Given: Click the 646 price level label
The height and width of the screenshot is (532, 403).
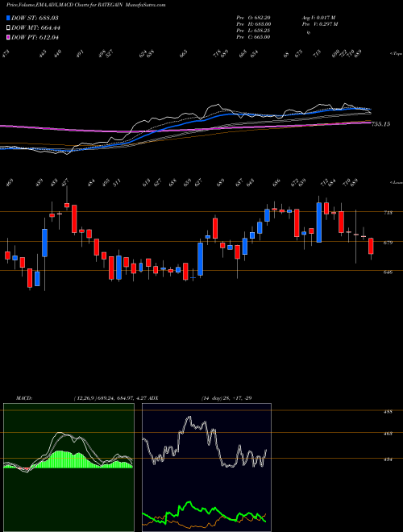Looking at the screenshot, I should point(388,272).
